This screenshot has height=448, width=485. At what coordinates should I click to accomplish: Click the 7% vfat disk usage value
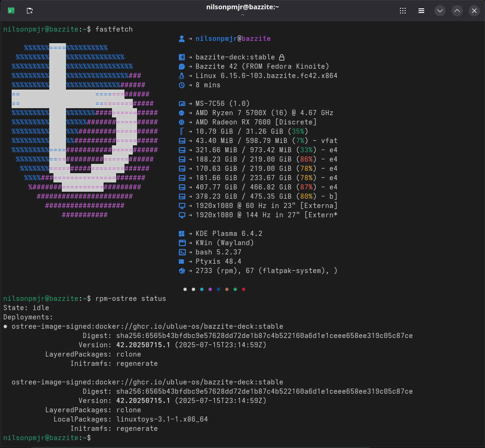point(301,141)
